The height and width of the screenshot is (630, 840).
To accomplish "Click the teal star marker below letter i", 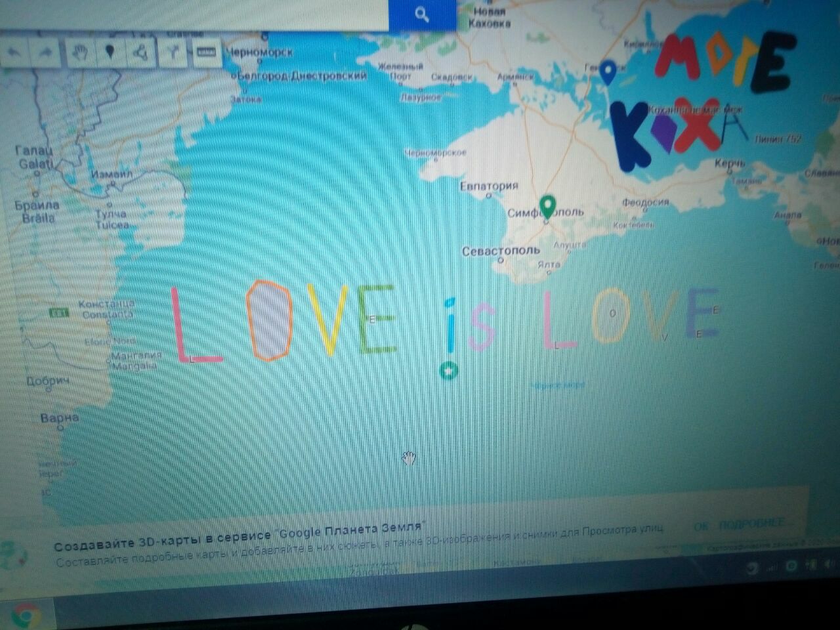I will tap(449, 371).
